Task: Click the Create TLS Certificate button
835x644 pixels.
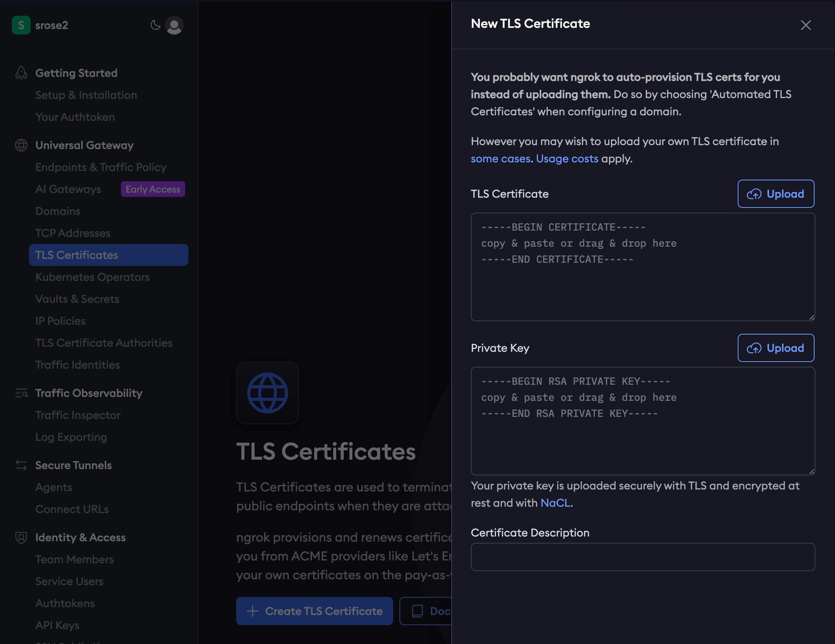Action: (x=314, y=611)
